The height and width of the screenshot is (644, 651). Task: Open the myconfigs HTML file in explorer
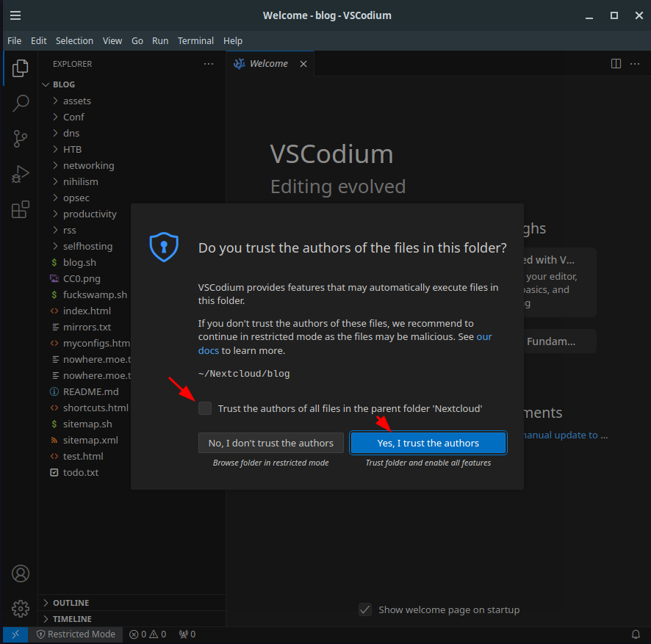(96, 344)
